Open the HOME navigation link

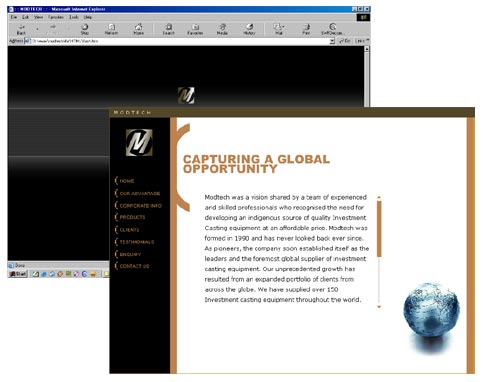127,181
